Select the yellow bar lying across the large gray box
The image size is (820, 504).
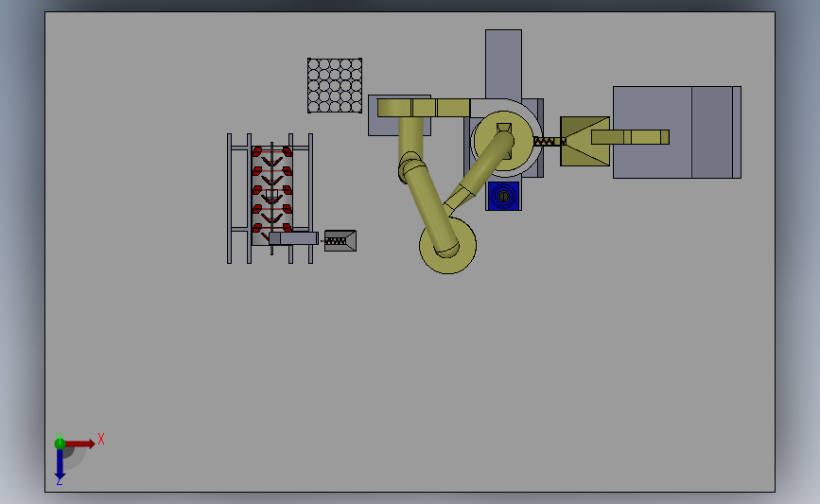click(x=630, y=137)
